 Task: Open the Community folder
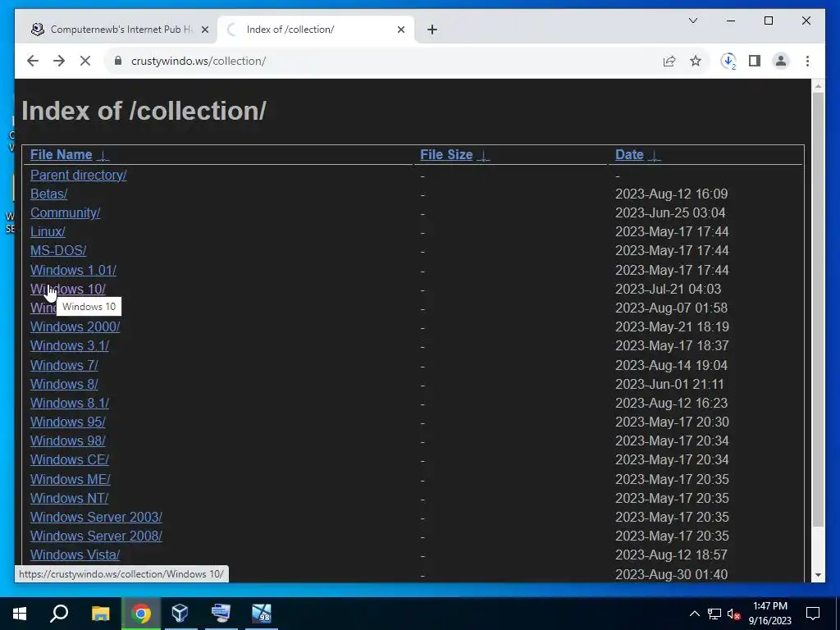65,212
